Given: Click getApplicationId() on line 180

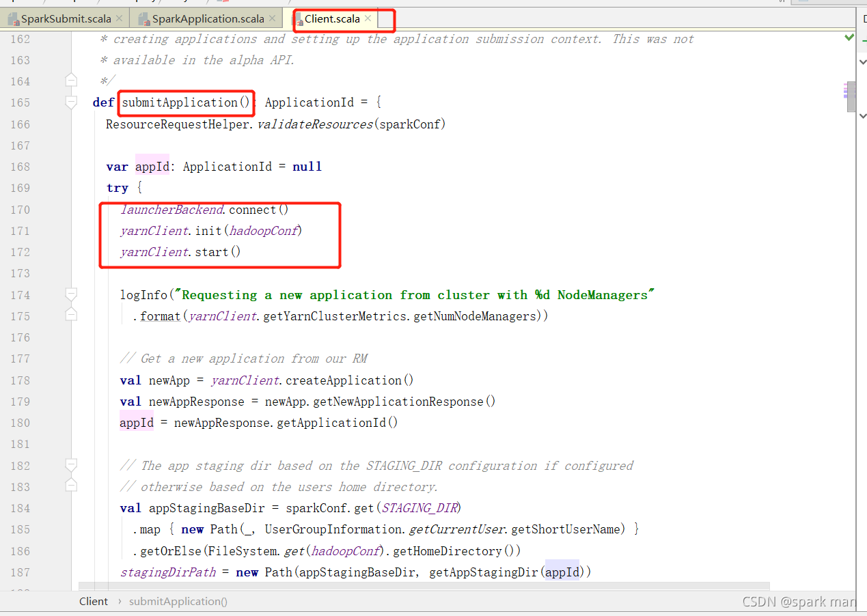Looking at the screenshot, I should [x=337, y=423].
